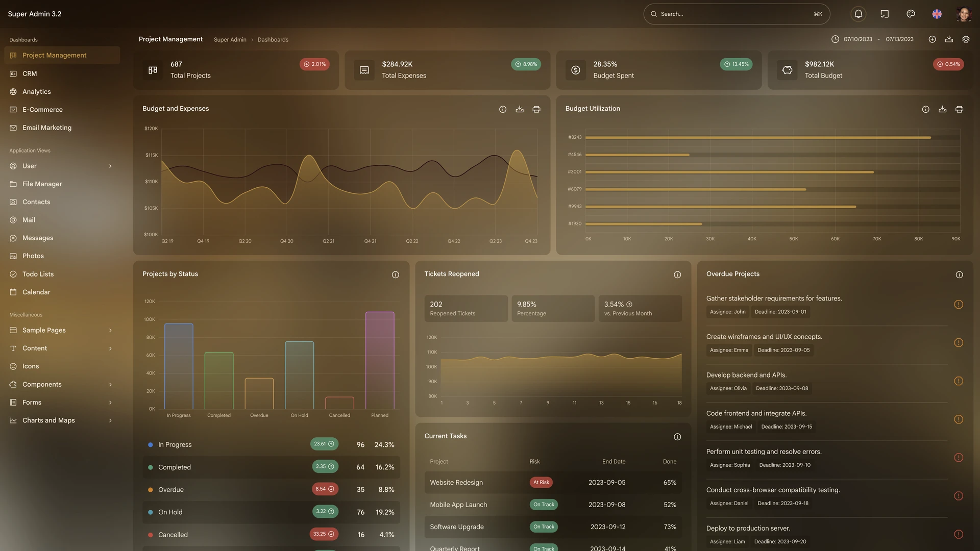The image size is (980, 551).
Task: Open Email Marketing dashboard
Action: [62, 128]
